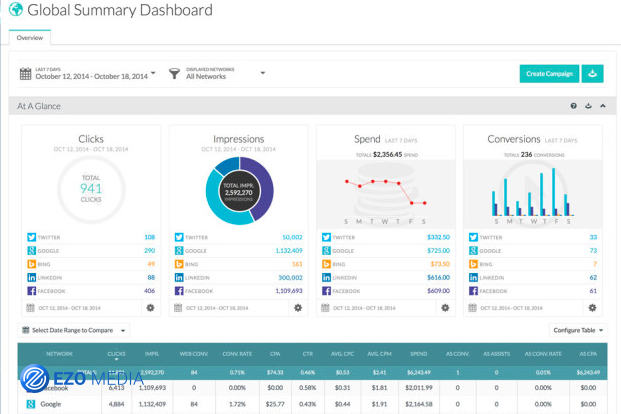
Task: Click the LinkedIn spend value $616.00
Action: (x=438, y=278)
